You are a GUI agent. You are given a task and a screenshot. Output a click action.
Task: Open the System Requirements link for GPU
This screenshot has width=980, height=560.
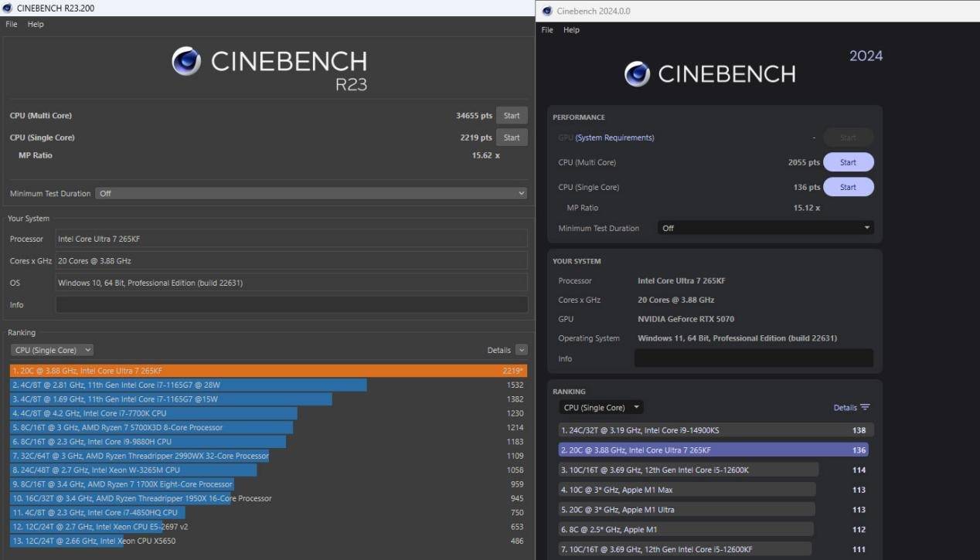[614, 138]
